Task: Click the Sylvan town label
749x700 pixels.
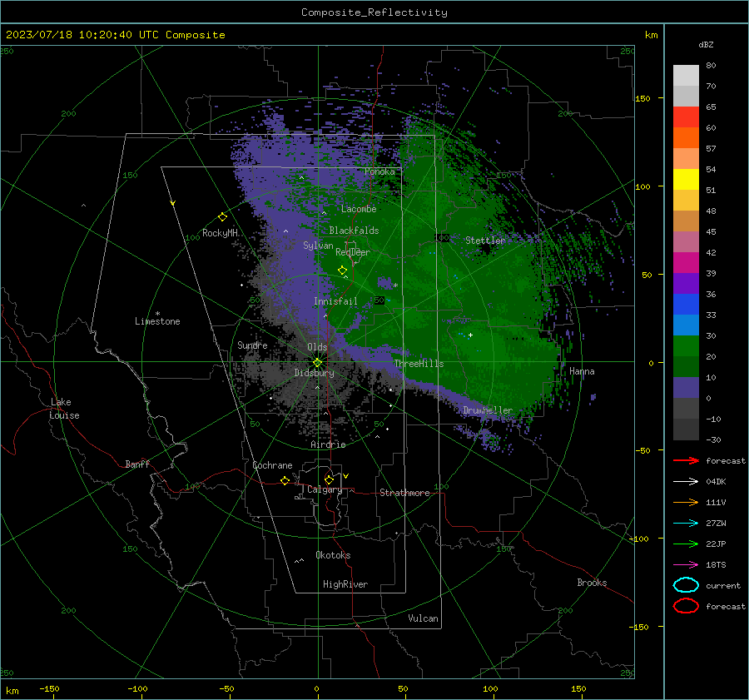Action: pyautogui.click(x=318, y=246)
